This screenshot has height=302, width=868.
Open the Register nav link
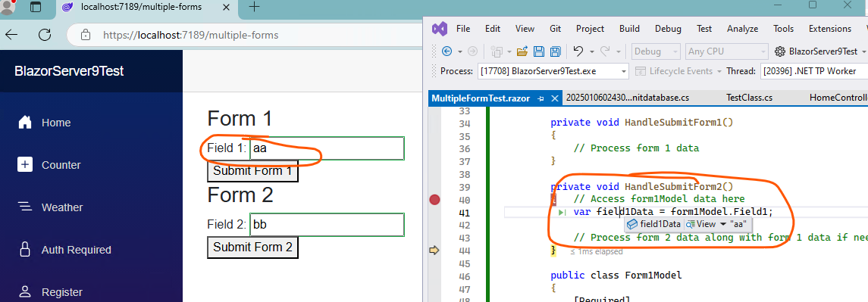[61, 292]
